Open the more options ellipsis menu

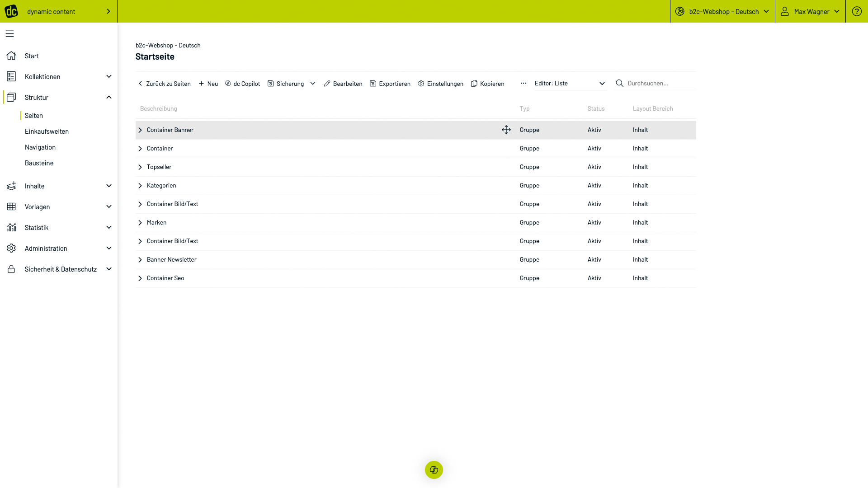click(524, 83)
